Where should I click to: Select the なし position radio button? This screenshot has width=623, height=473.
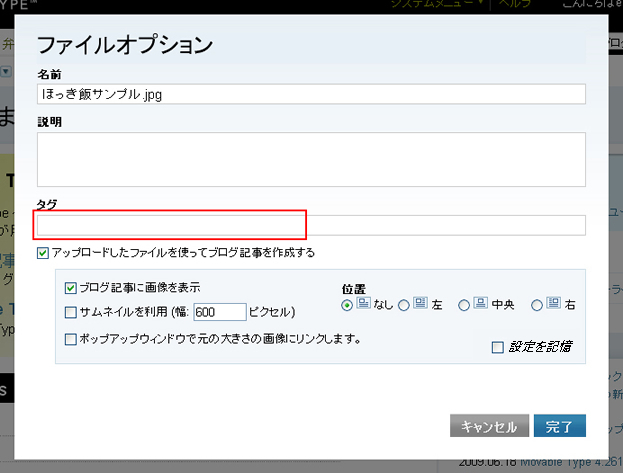(347, 305)
